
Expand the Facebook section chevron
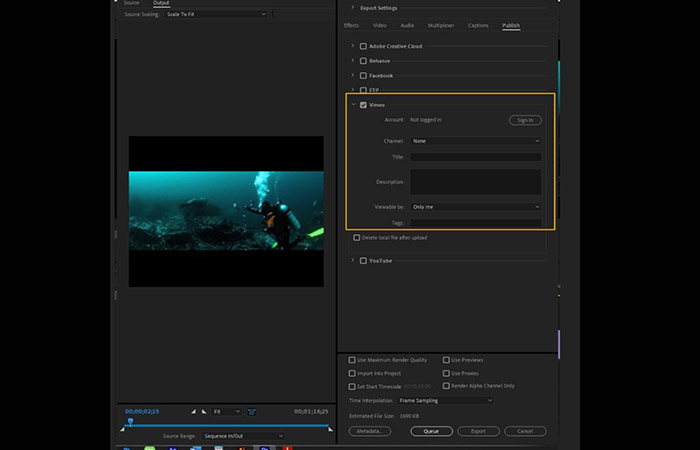pyautogui.click(x=352, y=75)
